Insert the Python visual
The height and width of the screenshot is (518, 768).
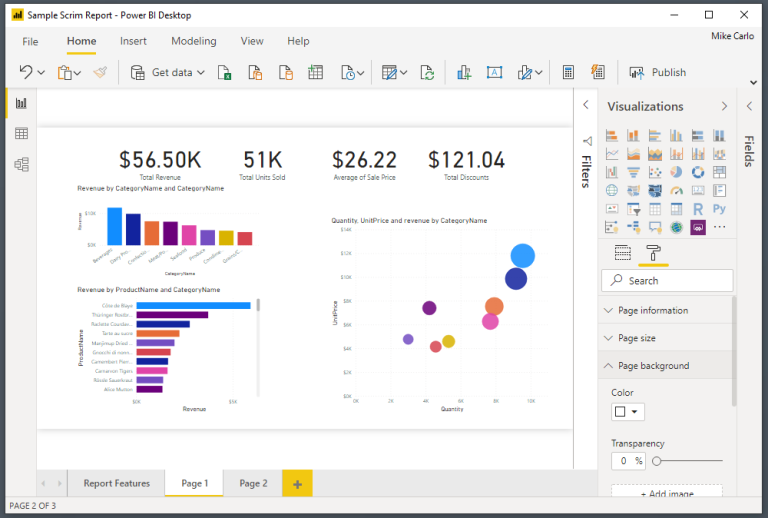pos(719,209)
